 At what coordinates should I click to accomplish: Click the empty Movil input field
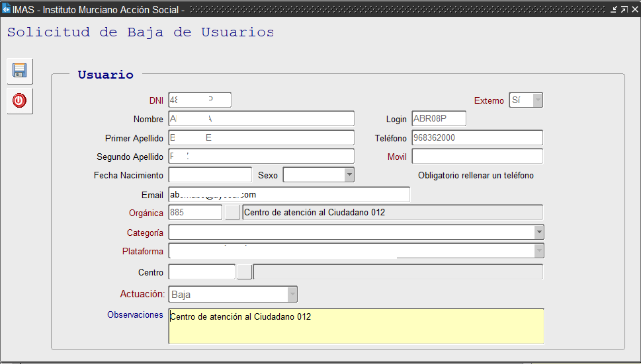[477, 157]
